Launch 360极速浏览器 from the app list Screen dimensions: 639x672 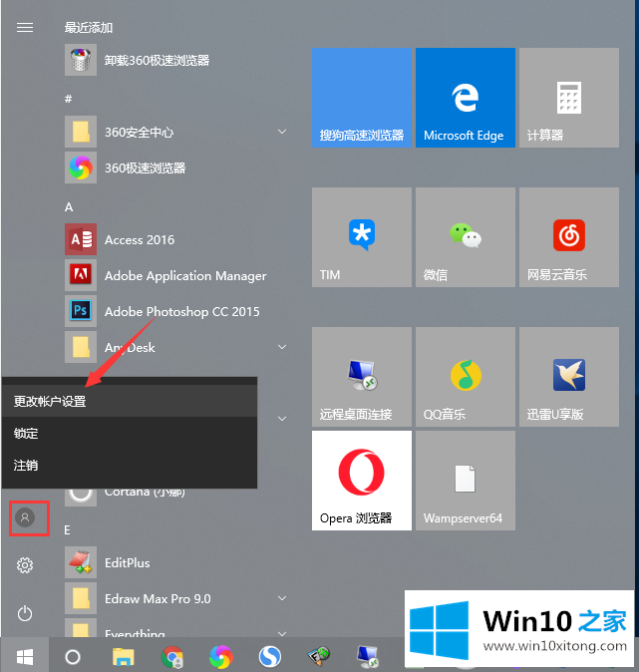pos(126,168)
